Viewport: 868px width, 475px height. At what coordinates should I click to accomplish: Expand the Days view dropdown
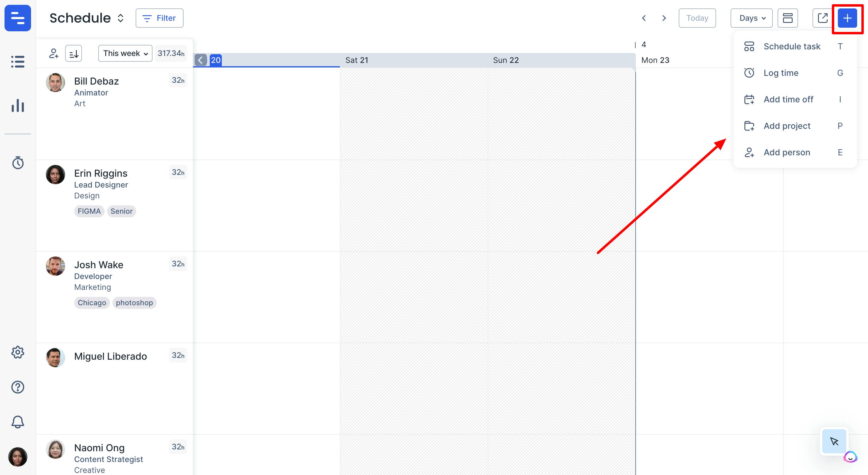coord(751,17)
